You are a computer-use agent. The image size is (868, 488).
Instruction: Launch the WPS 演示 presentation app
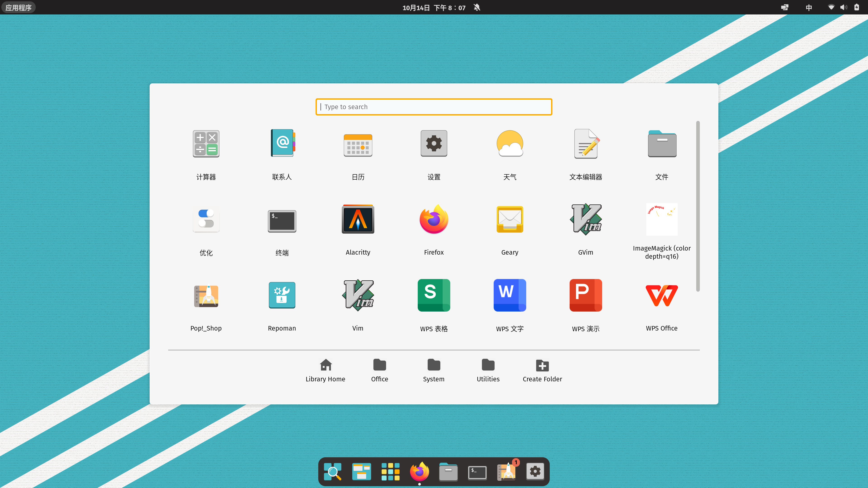(585, 295)
